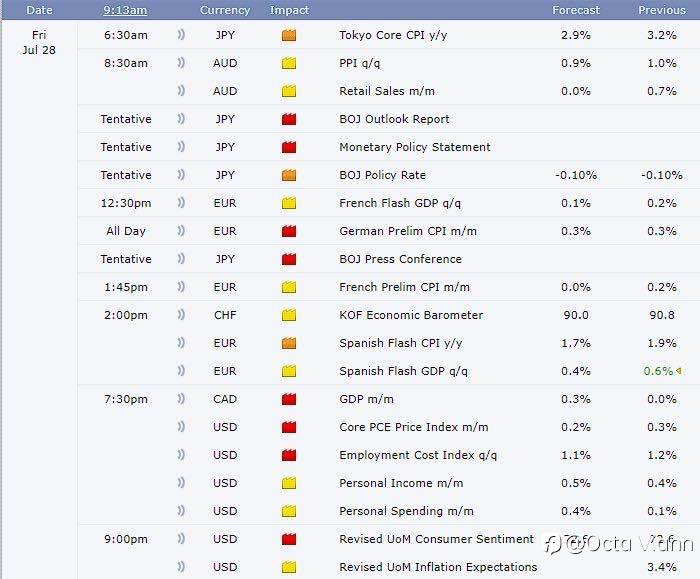This screenshot has width=700, height=579.
Task: Click the sound icon beside Tokyo Core CPI
Action: click(181, 35)
